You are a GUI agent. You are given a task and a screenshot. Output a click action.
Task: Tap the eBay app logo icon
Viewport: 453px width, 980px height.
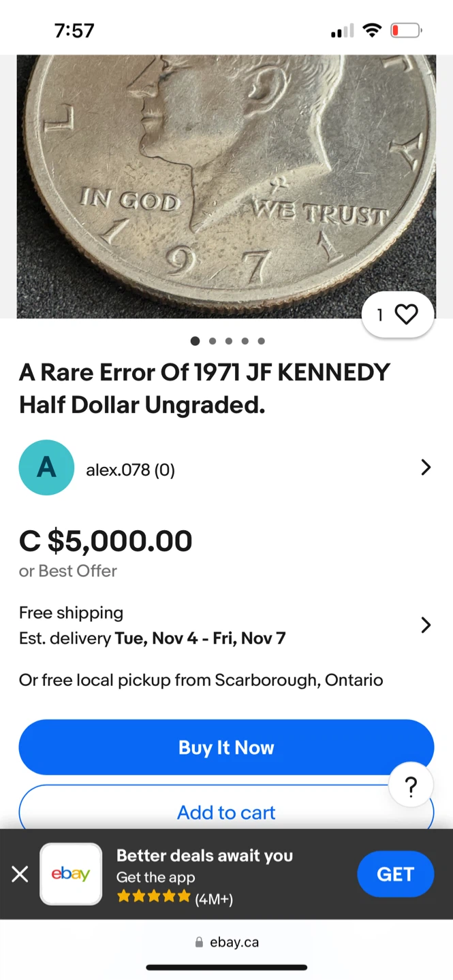[71, 874]
